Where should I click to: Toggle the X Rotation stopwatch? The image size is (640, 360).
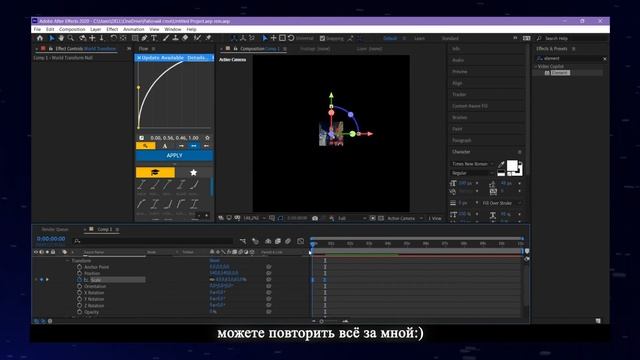(80, 293)
